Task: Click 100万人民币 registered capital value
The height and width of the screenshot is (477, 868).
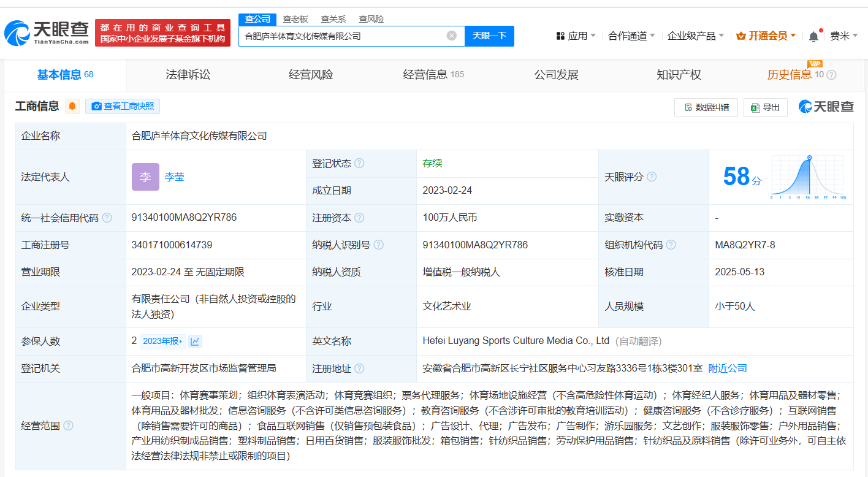Action: pos(449,218)
